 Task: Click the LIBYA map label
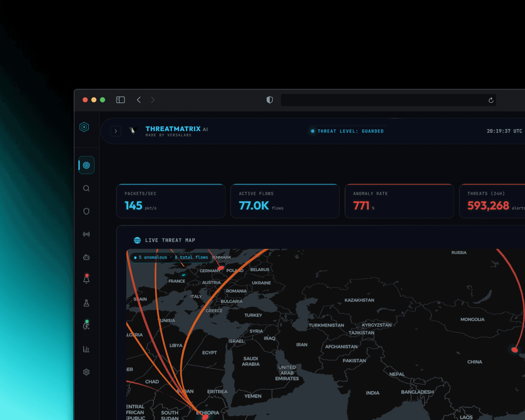(176, 346)
